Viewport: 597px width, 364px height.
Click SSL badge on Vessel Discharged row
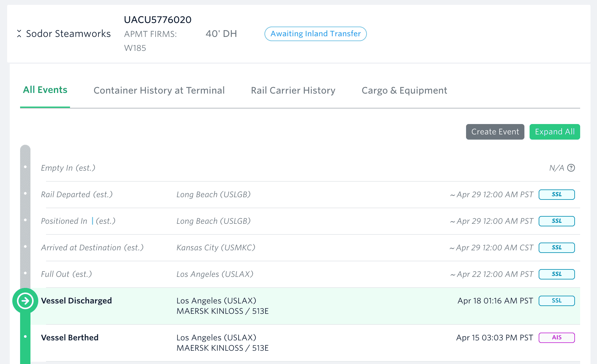(x=556, y=301)
